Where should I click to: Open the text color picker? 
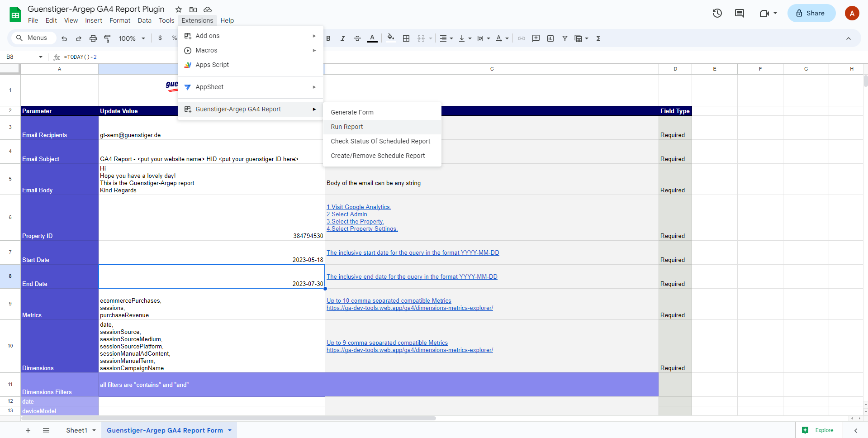[372, 38]
